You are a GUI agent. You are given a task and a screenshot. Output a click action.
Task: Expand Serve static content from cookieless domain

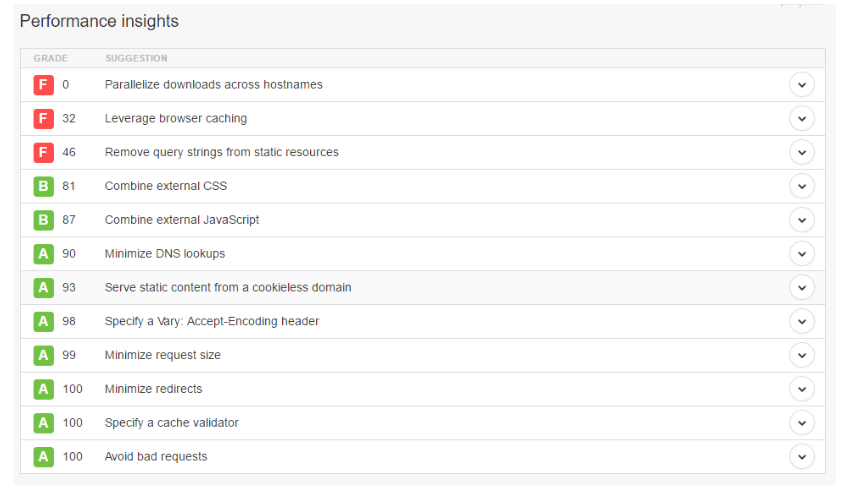pos(801,287)
